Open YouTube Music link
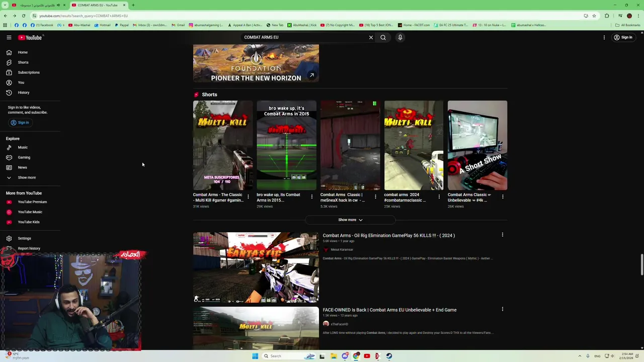Viewport: 644px width, 362px height. click(x=30, y=212)
